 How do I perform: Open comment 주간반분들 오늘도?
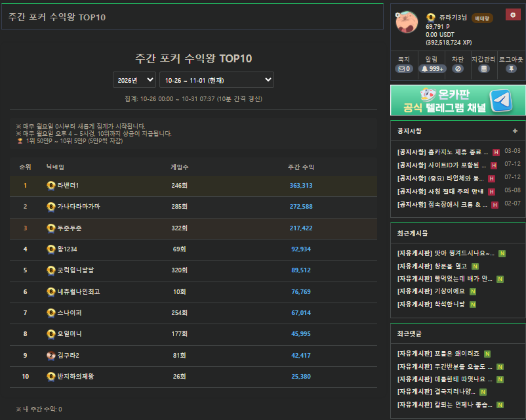445,367
